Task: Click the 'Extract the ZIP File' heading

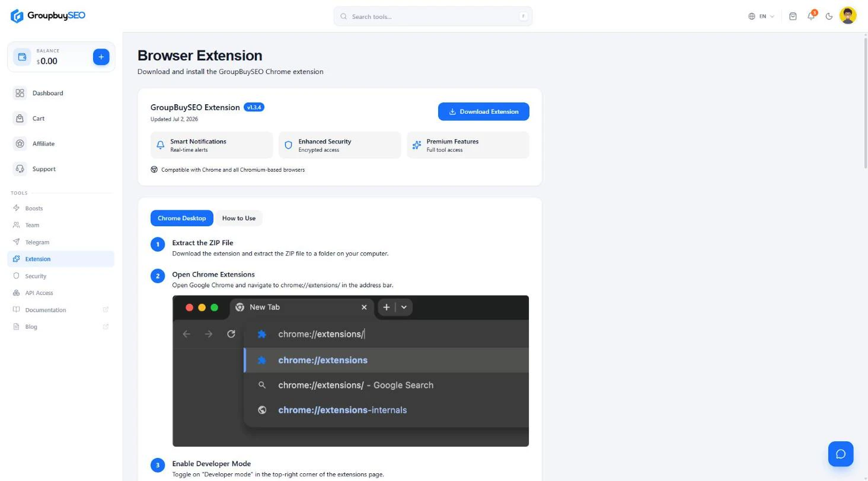Action: click(x=203, y=243)
